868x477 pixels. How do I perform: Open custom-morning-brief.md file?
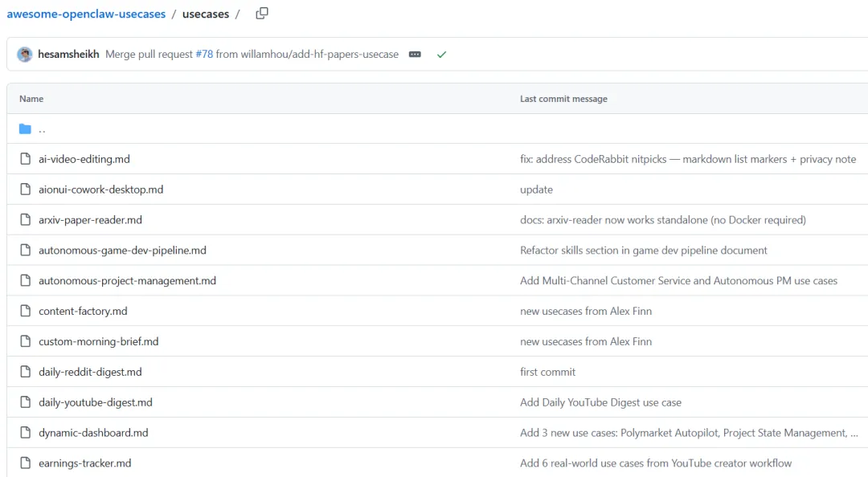[98, 342]
